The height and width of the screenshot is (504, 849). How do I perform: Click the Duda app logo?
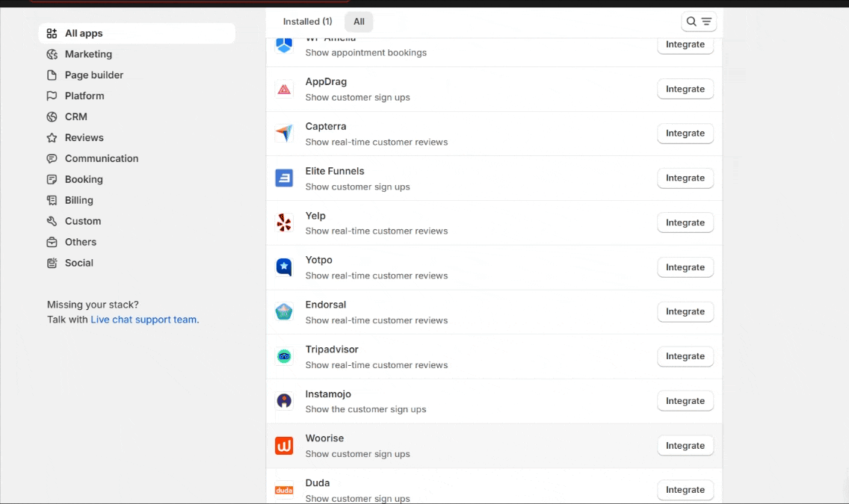coord(284,490)
